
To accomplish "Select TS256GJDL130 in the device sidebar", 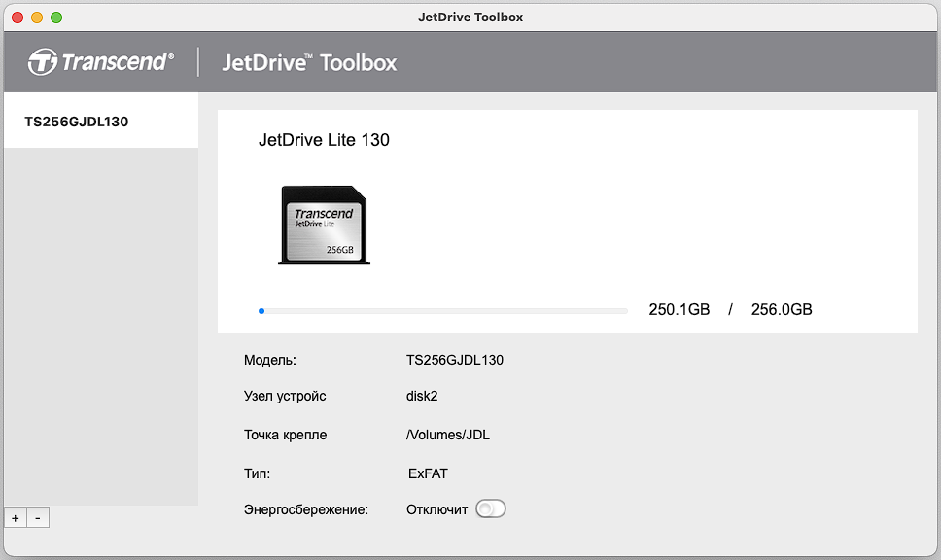I will 101,121.
